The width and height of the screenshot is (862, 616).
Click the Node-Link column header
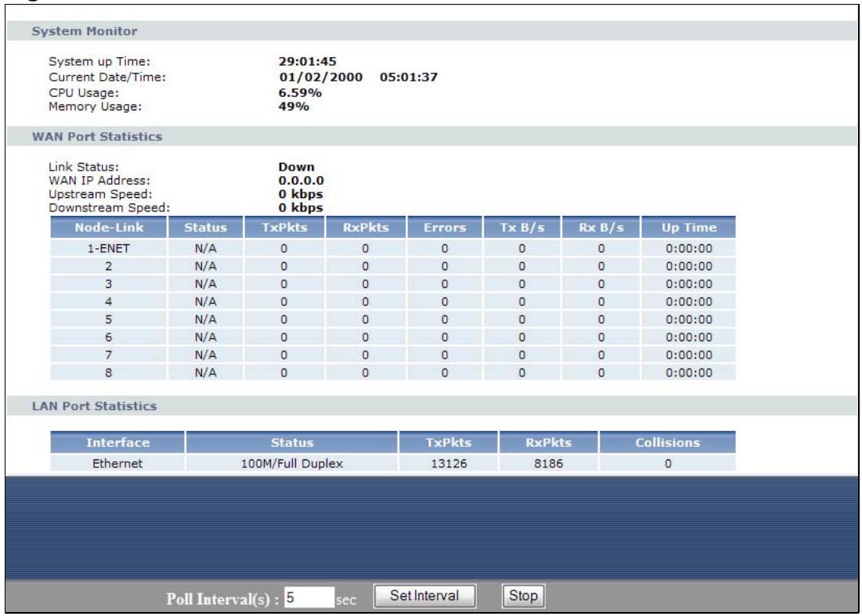(109, 228)
